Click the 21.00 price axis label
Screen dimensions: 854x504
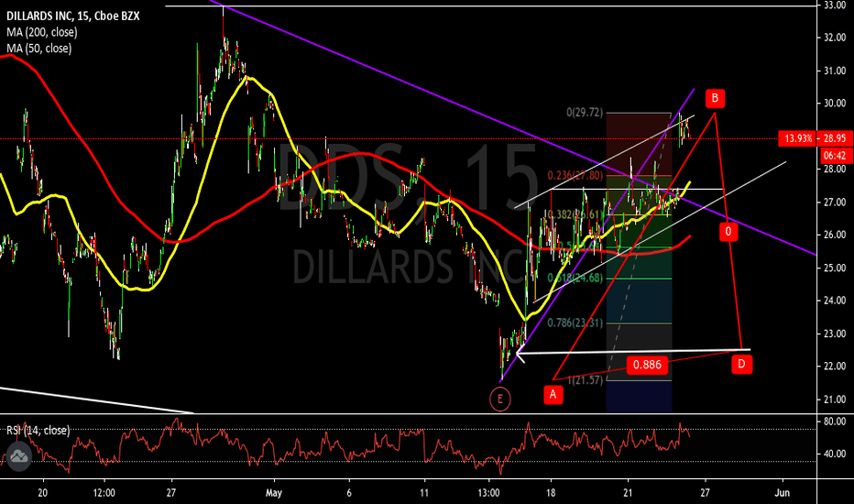835,400
